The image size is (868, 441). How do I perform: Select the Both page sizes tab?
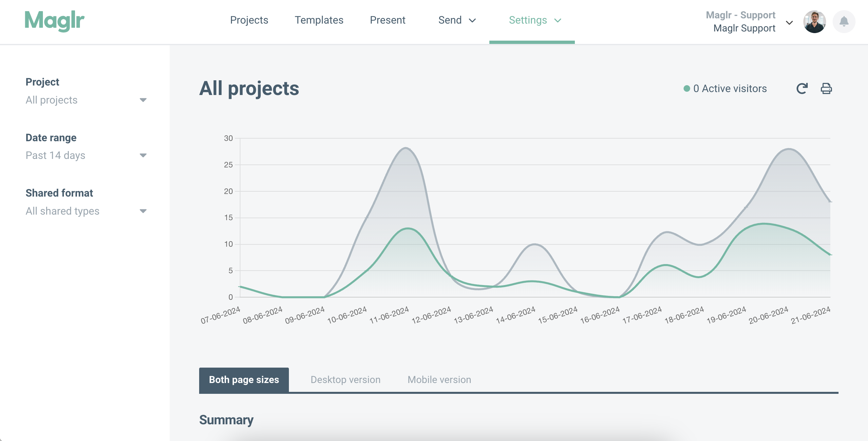coord(244,380)
